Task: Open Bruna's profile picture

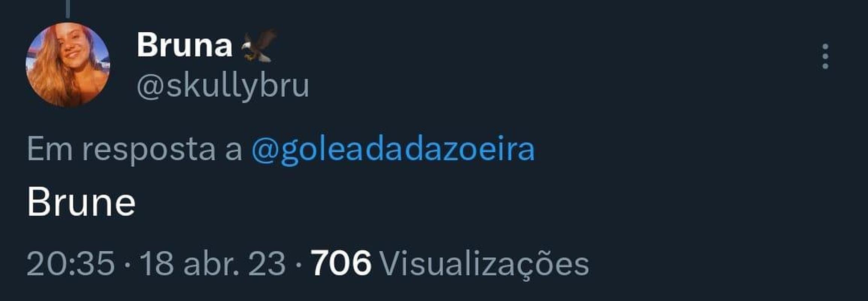Action: click(x=68, y=65)
